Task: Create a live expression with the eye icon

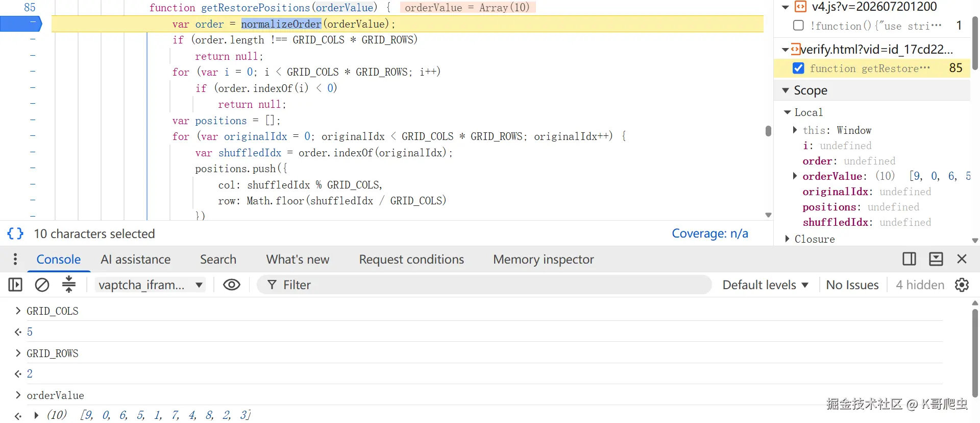Action: (x=232, y=285)
